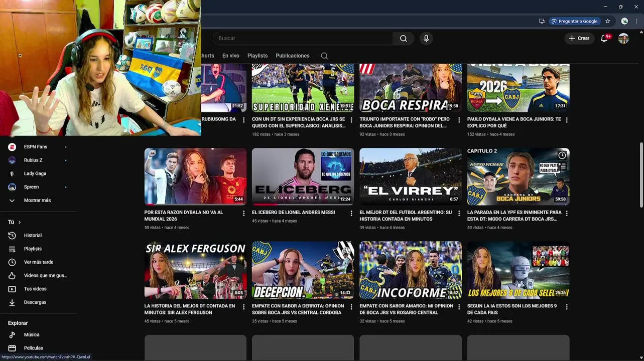
Task: Open browser three-dot menu
Action: tap(637, 21)
